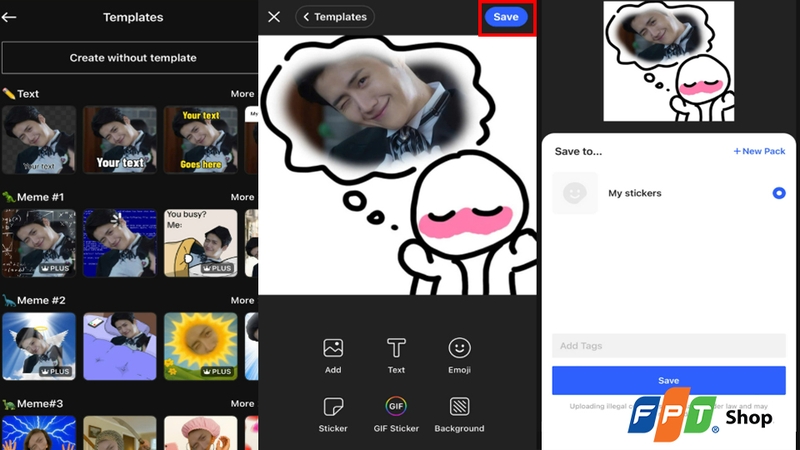The image size is (800, 450).
Task: Close the sticker editor with X
Action: 274,17
